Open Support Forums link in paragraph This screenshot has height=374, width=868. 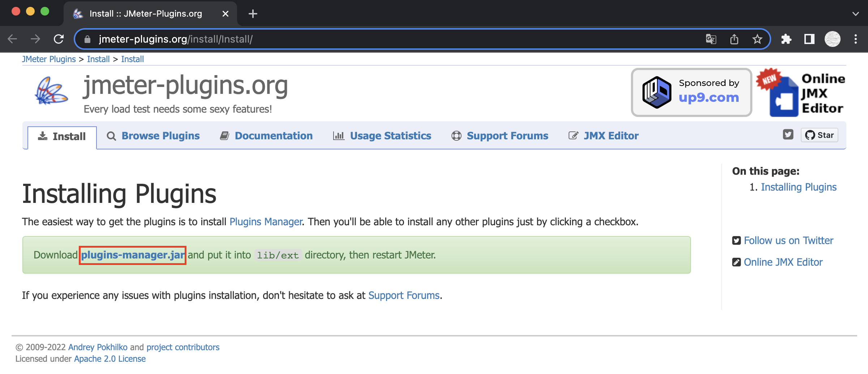point(404,295)
